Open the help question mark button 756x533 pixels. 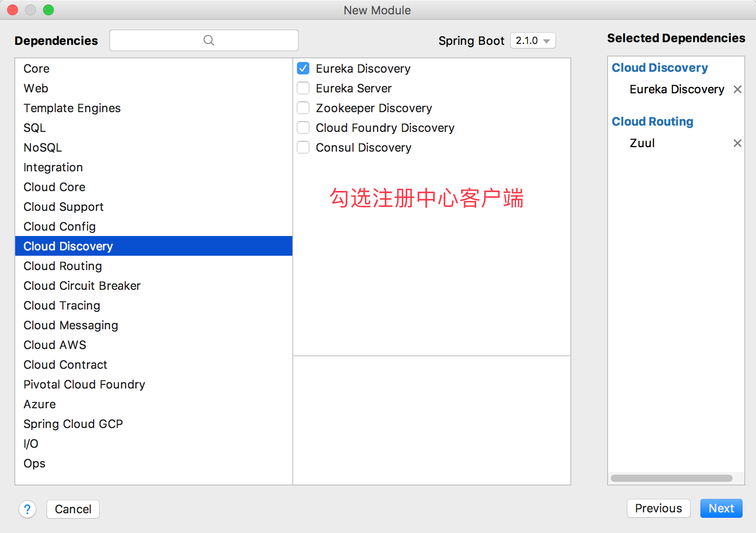point(27,509)
